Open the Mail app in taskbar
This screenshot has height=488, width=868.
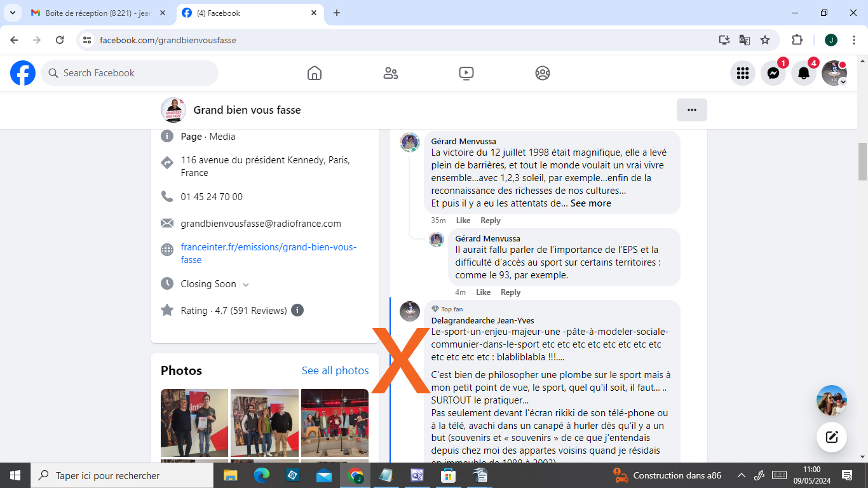coord(324,475)
